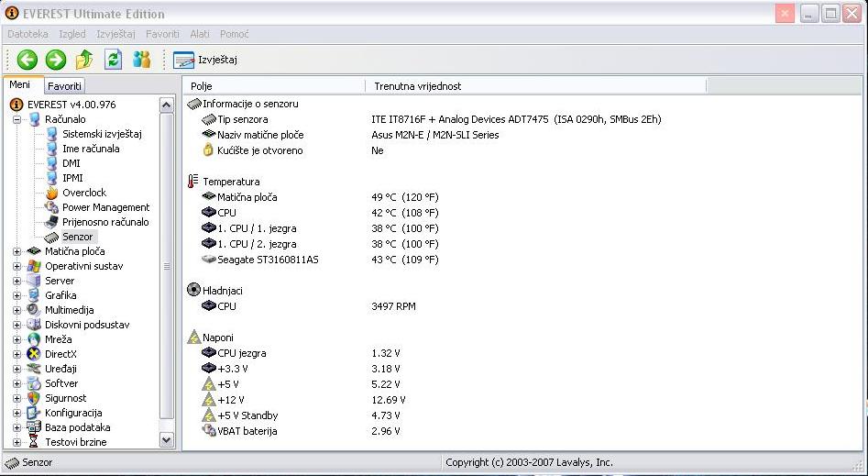
Task: Click the Multimedija speaker icon
Action: coord(34,310)
